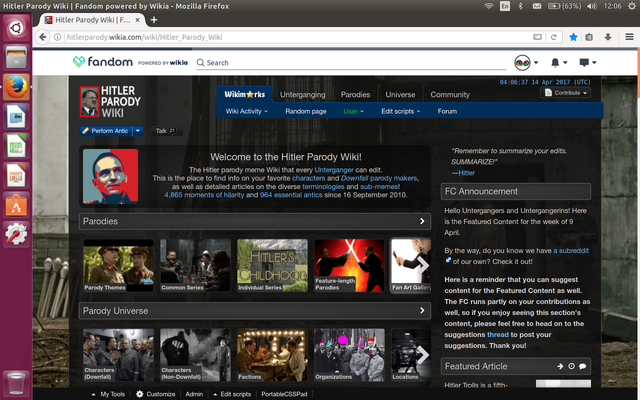Select the Wikimarks tab
Image resolution: width=640 pixels, height=400 pixels.
tap(244, 94)
